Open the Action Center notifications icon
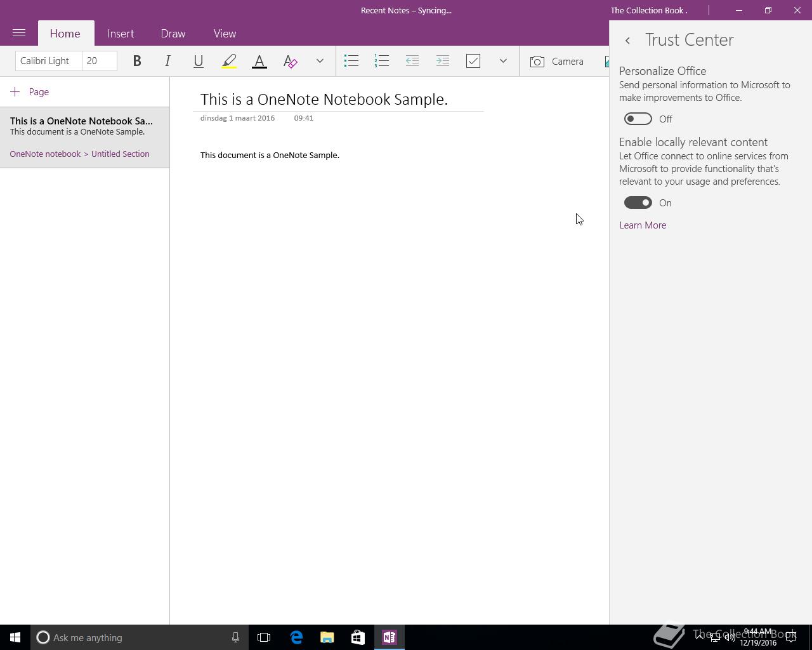This screenshot has height=650, width=812. (791, 637)
